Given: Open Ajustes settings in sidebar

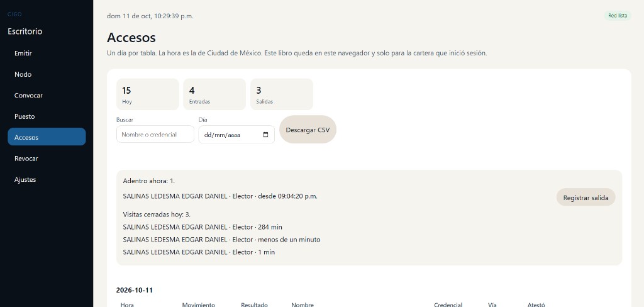Looking at the screenshot, I should [47, 179].
